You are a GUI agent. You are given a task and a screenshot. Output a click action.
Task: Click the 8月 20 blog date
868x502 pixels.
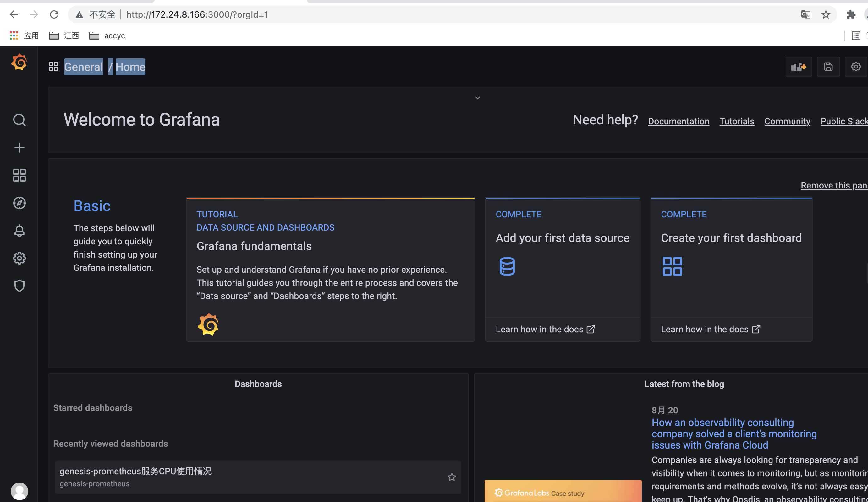[664, 410]
